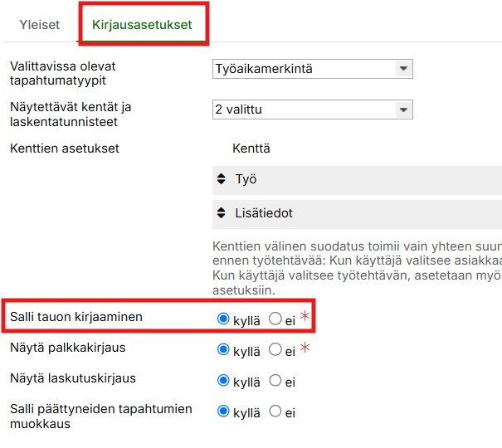Select 'kyllä' for Salli tauon kirjaaminen

click(x=222, y=319)
